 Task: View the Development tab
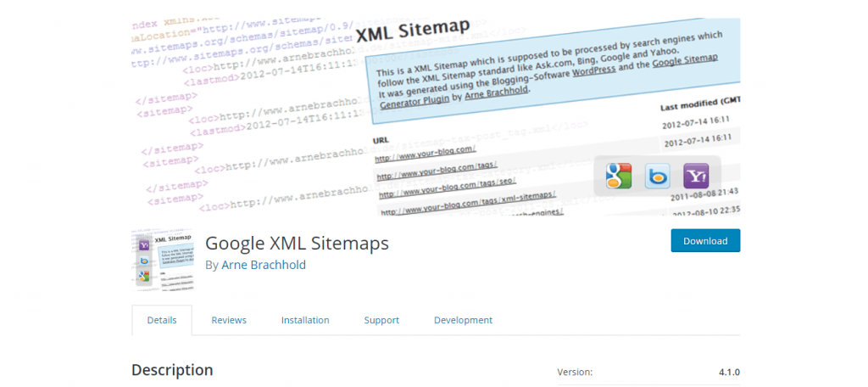click(463, 320)
